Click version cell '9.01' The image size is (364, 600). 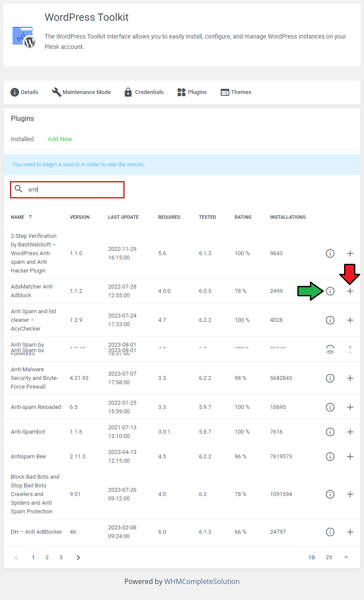[x=75, y=494]
